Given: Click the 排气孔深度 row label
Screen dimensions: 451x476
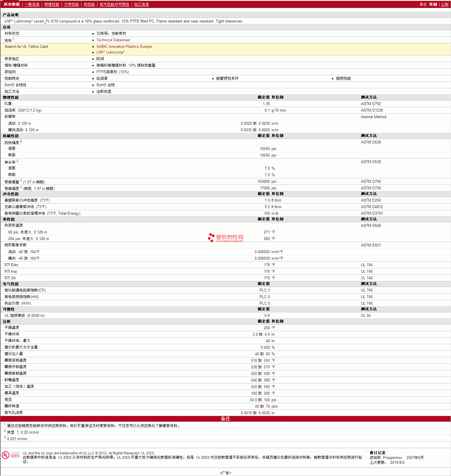Looking at the screenshot, I should (14, 413).
